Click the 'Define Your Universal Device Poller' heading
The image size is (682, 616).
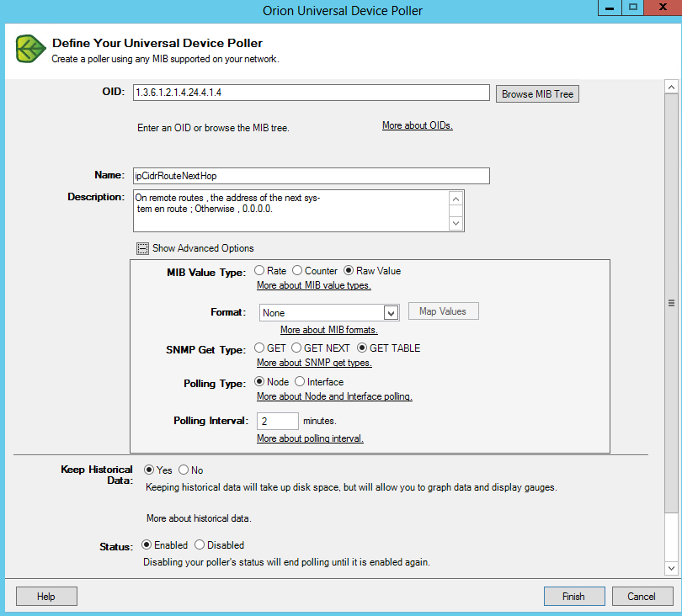pyautogui.click(x=157, y=43)
